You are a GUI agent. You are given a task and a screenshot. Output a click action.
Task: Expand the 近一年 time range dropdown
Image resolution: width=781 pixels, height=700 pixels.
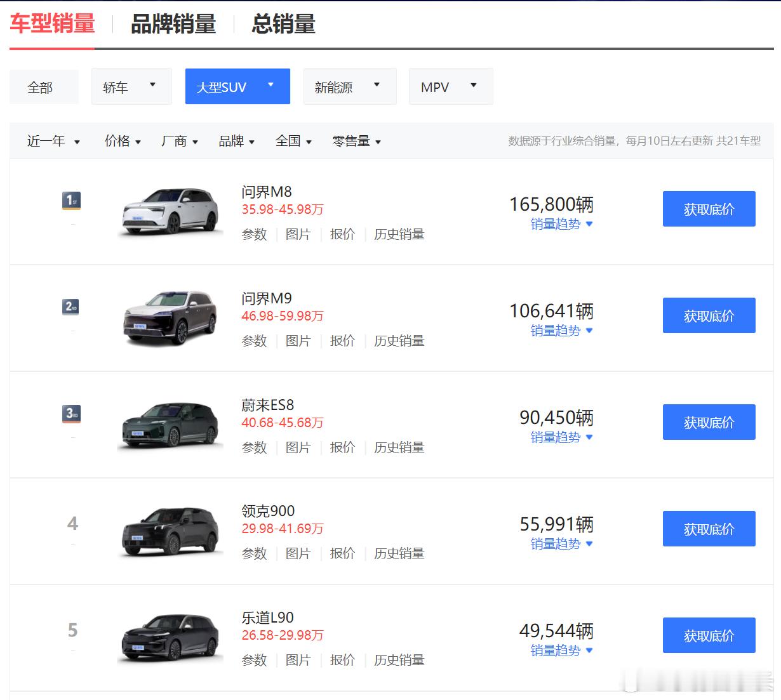coord(53,141)
